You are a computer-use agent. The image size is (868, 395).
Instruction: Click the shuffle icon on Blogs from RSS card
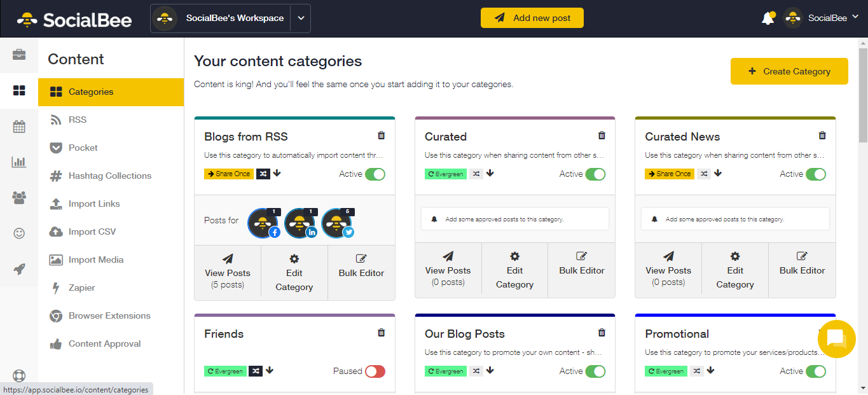(263, 173)
